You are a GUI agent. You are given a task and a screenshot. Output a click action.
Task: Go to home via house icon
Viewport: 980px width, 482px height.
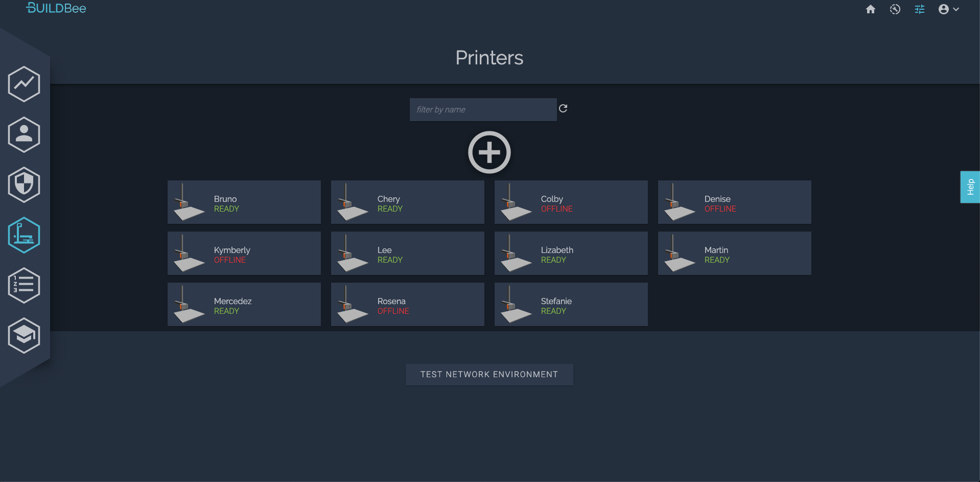871,9
